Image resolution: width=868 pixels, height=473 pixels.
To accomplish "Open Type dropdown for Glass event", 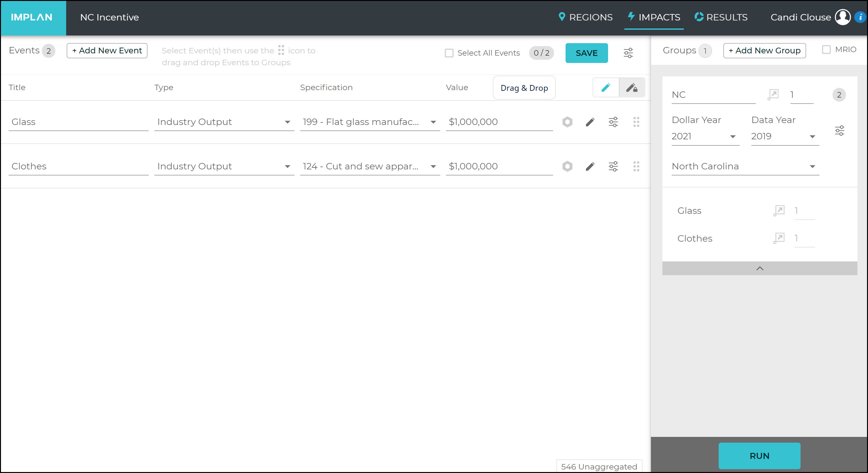I will 224,122.
